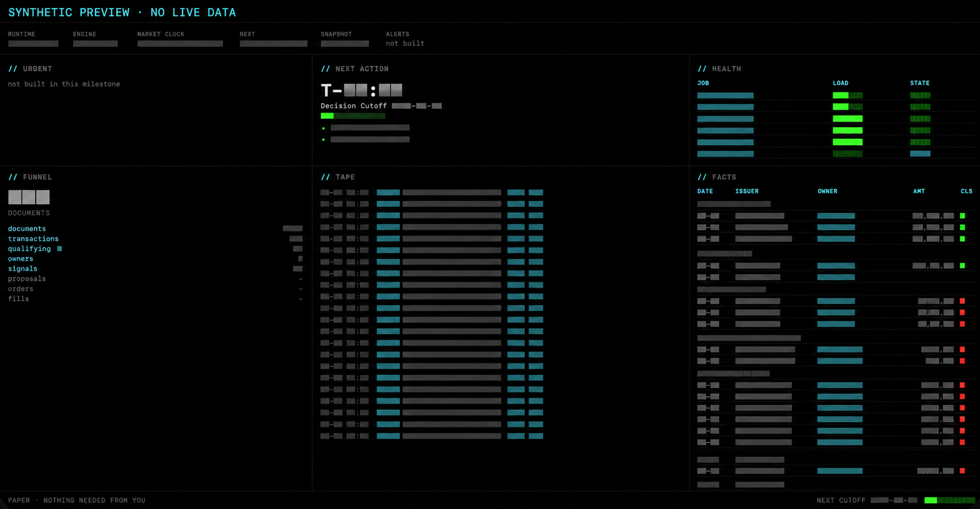Image resolution: width=980 pixels, height=509 pixels.
Task: Click the ENGINE status label
Action: pyautogui.click(x=85, y=34)
